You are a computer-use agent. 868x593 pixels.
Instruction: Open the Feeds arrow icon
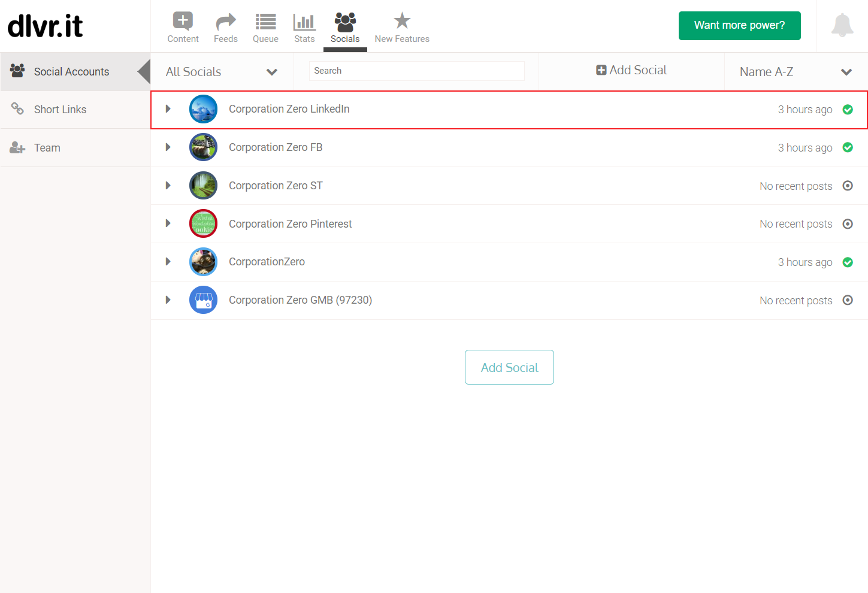tap(226, 22)
